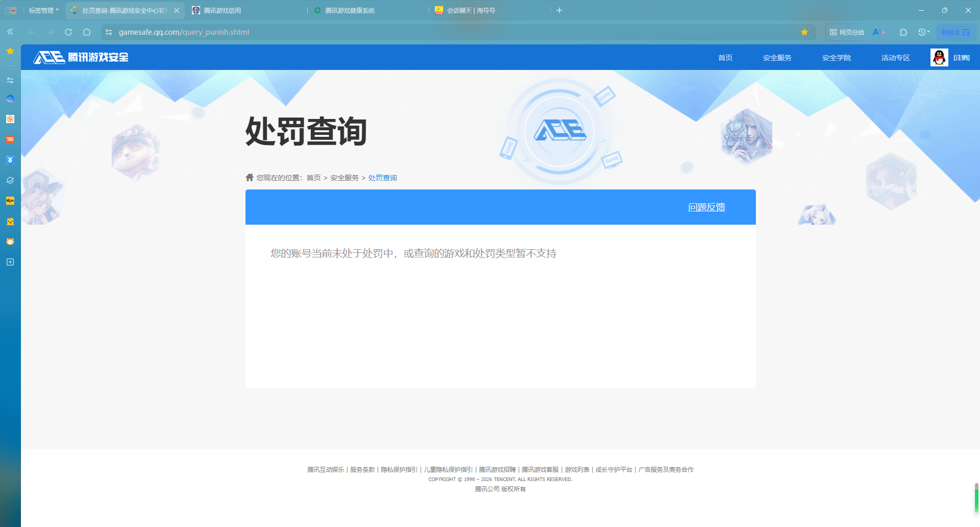Open the history clock dropdown
This screenshot has width=980, height=527.
pos(923,32)
